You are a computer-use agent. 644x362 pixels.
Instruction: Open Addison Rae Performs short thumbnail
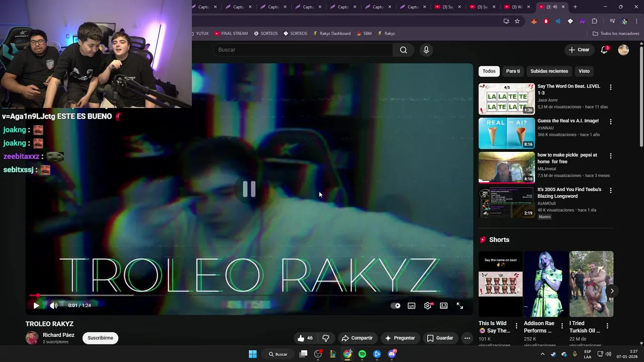(x=546, y=284)
